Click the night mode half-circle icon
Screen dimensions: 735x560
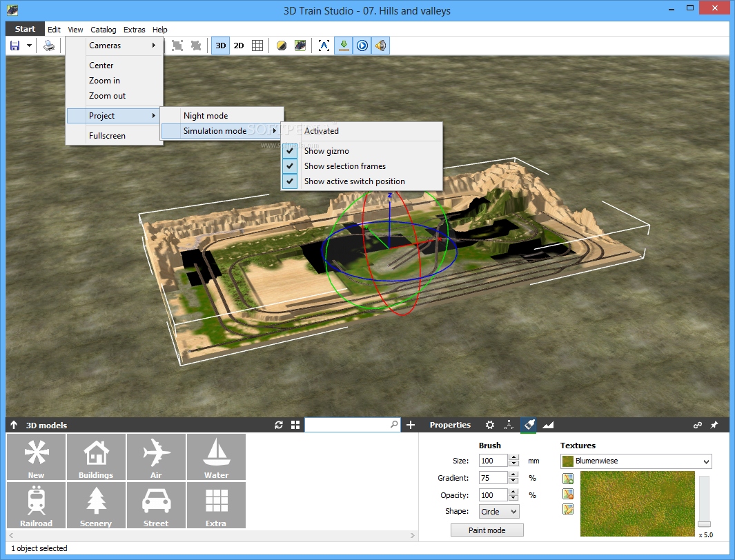(282, 46)
